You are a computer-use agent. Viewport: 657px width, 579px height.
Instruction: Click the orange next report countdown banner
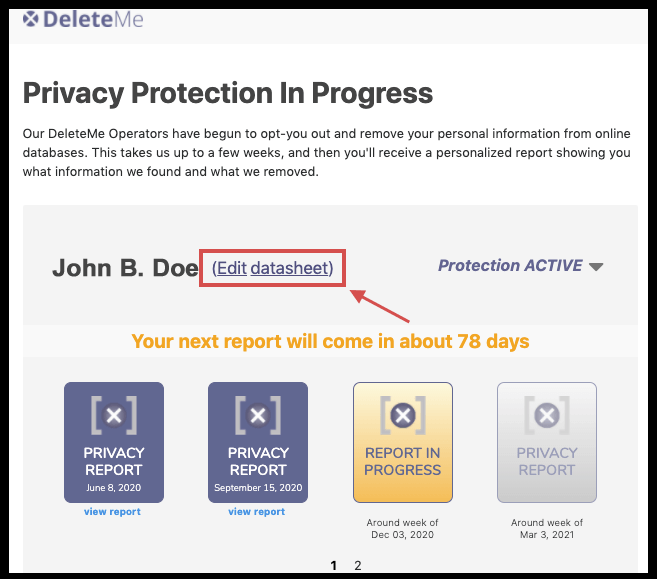click(x=330, y=341)
